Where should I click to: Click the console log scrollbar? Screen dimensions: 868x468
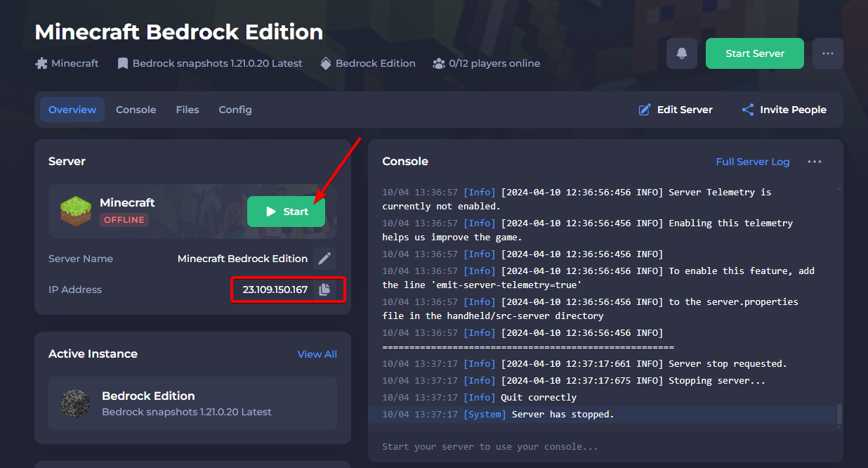(x=839, y=413)
